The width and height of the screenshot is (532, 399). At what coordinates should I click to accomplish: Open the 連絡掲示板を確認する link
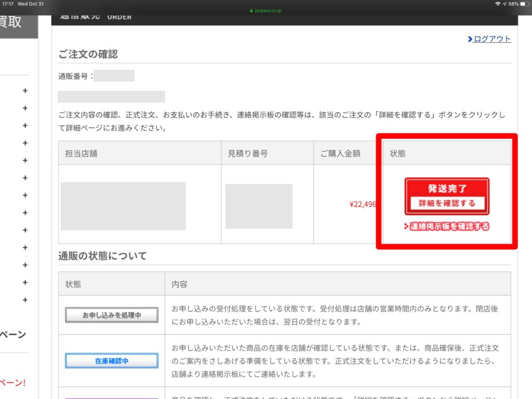pos(449,227)
